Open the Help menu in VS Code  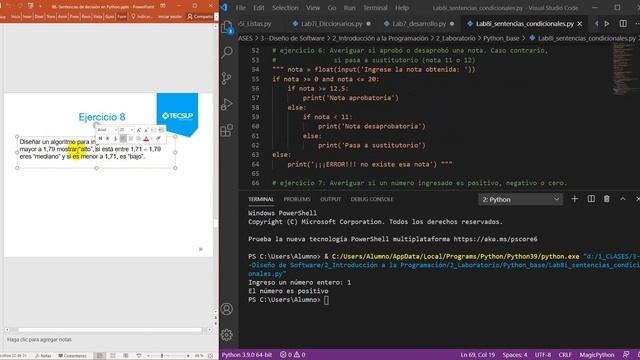pos(402,8)
